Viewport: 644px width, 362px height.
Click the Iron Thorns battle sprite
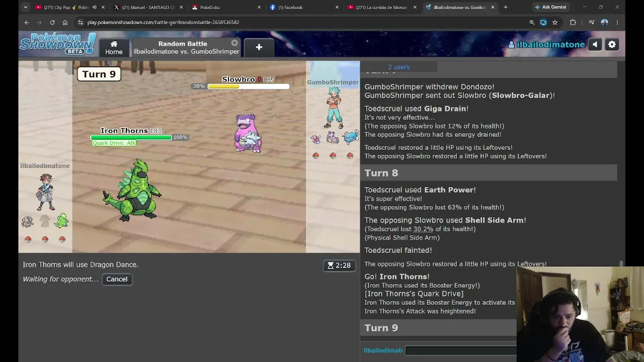[x=133, y=190]
